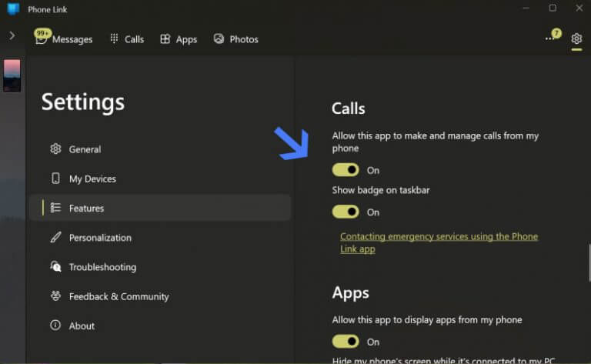
Task: Toggle make and manage calls switch
Action: [346, 170]
